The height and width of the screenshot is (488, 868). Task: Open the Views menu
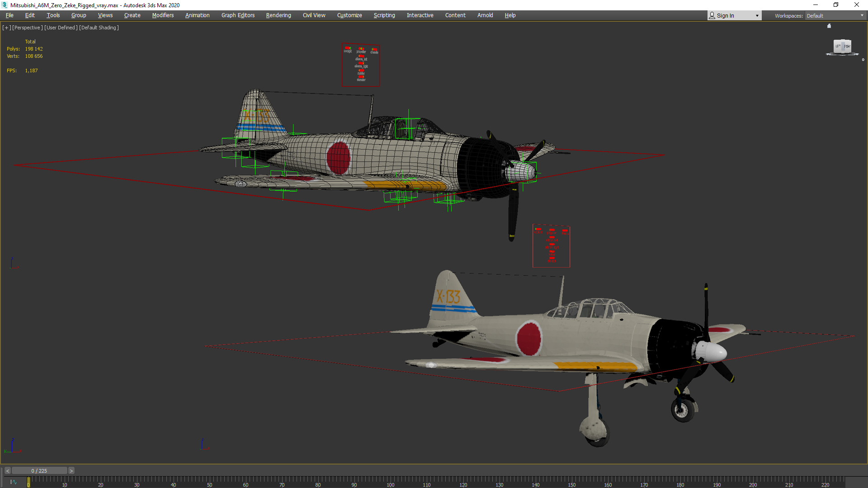coord(105,15)
